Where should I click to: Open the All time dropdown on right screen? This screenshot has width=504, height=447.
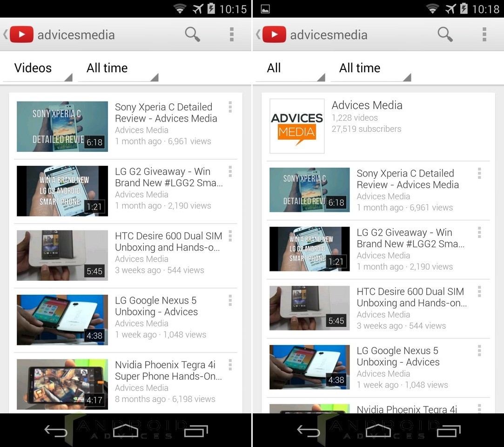[371, 68]
